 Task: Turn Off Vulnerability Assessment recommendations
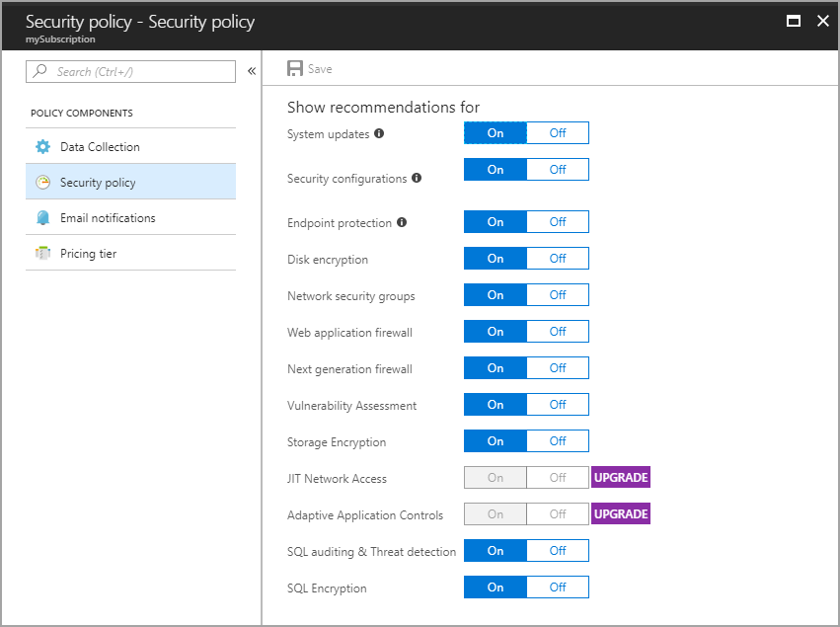pos(558,405)
